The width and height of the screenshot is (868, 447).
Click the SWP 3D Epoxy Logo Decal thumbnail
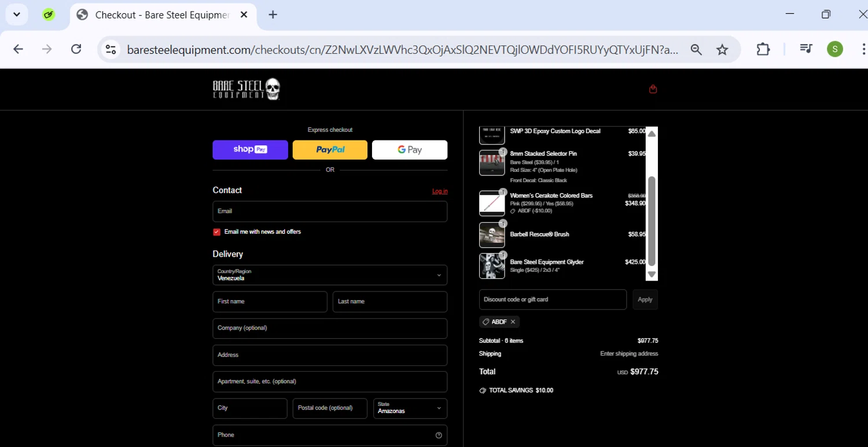point(492,135)
